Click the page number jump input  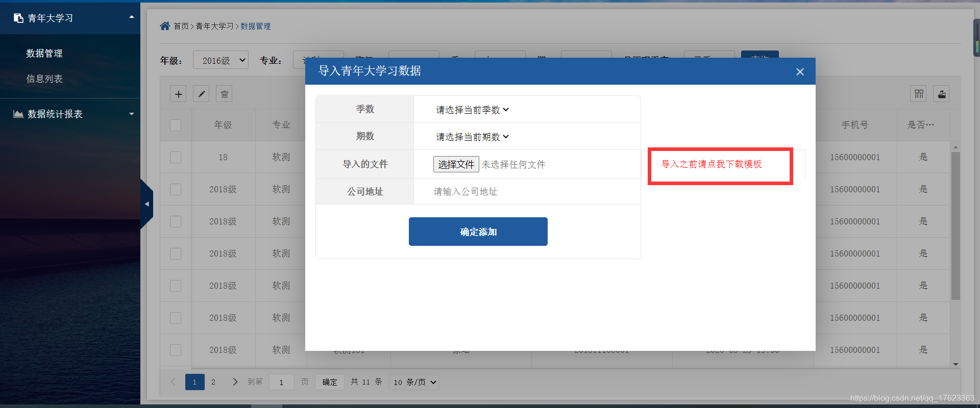pos(281,382)
